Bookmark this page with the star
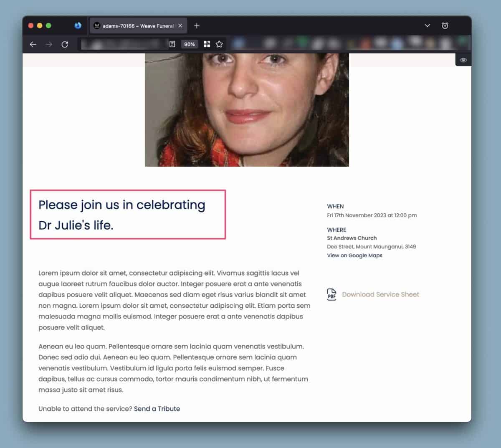The image size is (501, 448). (x=219, y=44)
